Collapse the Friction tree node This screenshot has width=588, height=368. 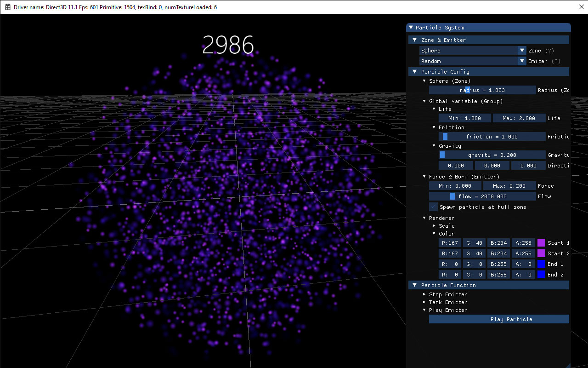(x=434, y=127)
